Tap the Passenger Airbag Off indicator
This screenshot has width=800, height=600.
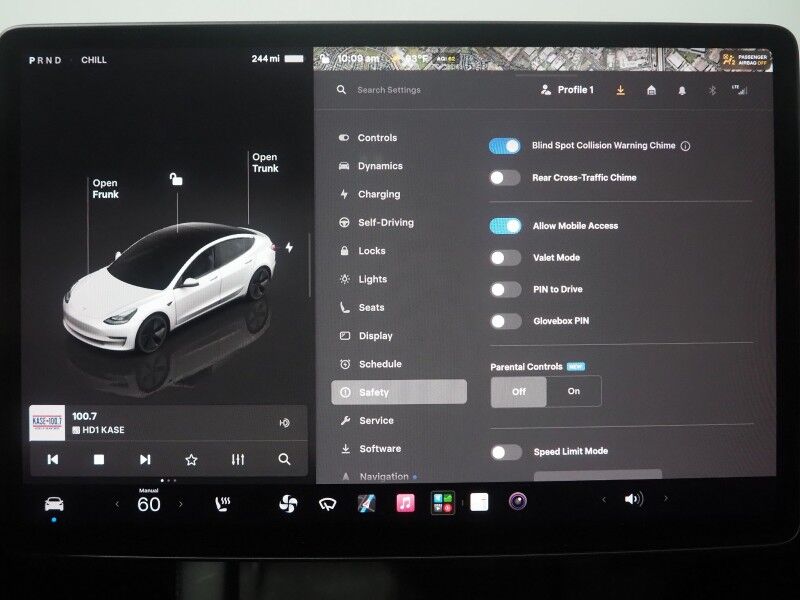coord(745,60)
